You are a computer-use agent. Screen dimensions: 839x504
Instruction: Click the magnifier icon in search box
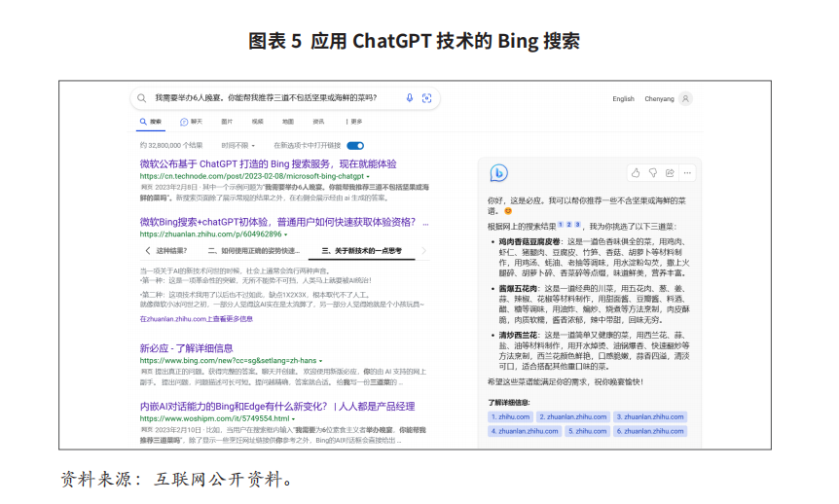point(141,98)
